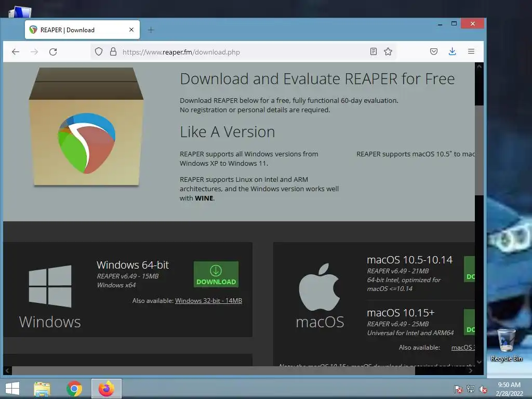Download macOS 10.15+ version
This screenshot has height=399, width=532.
pyautogui.click(x=469, y=322)
